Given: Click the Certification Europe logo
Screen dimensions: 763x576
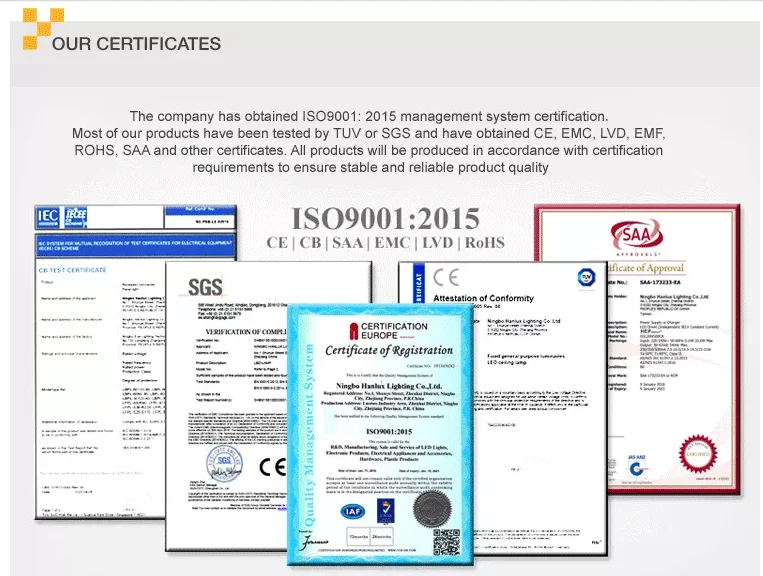Looking at the screenshot, I should pyautogui.click(x=388, y=331).
